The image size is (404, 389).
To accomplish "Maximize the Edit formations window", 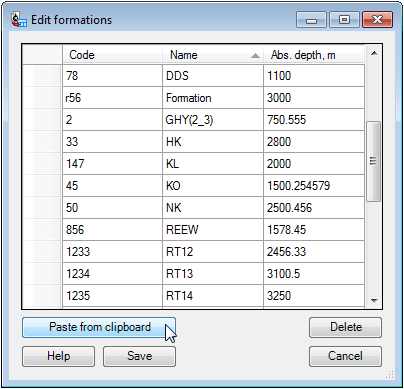I will coord(344,20).
